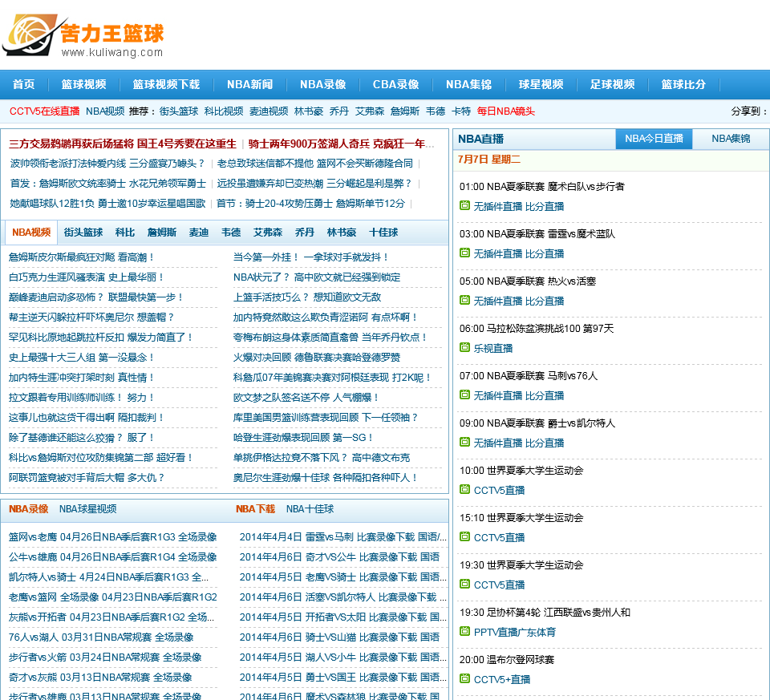Open video 詹姆斯皮尔斯最疯狂对飚
This screenshot has height=700, width=770.
pyautogui.click(x=82, y=257)
